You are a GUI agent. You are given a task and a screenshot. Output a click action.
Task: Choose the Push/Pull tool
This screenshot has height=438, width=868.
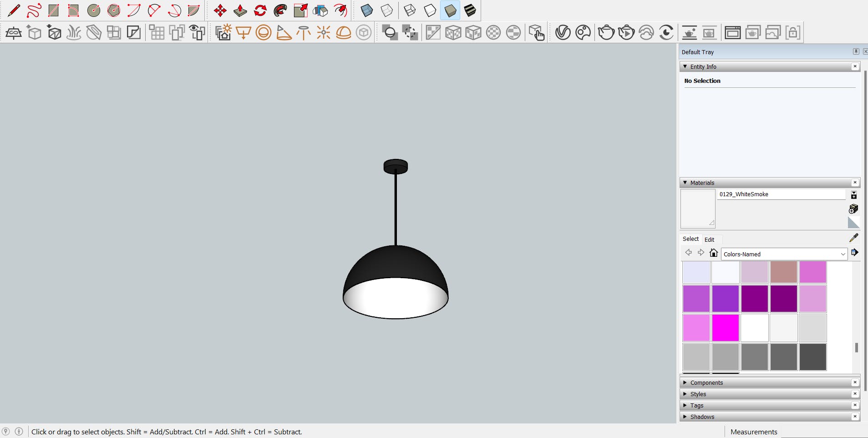(240, 10)
